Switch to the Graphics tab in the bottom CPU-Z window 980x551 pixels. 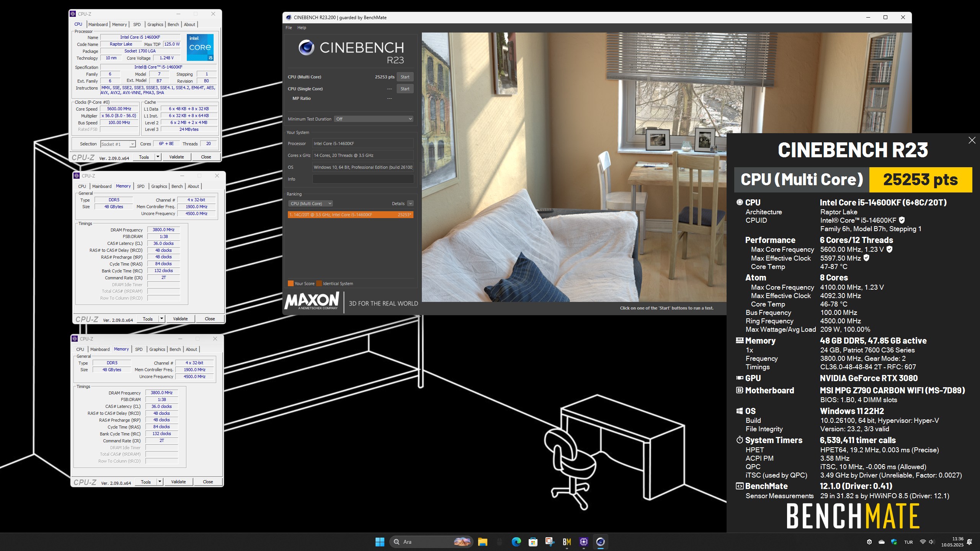(157, 349)
